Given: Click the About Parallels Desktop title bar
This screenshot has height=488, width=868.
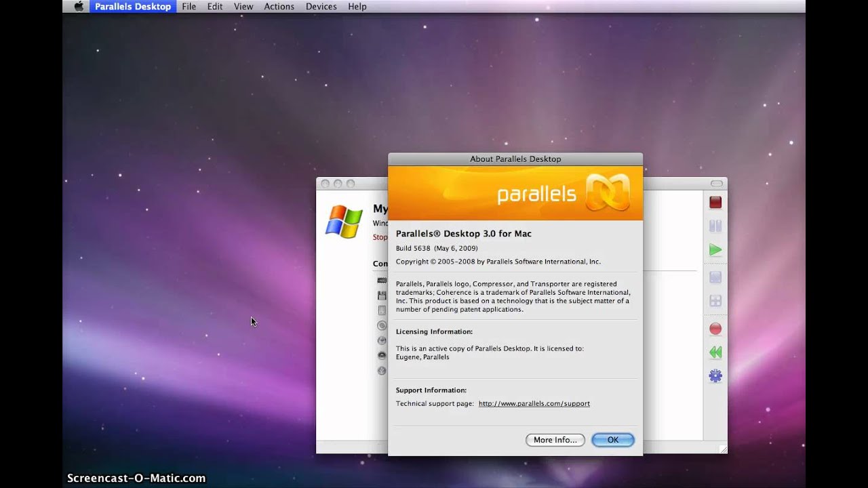Looking at the screenshot, I should pyautogui.click(x=515, y=159).
